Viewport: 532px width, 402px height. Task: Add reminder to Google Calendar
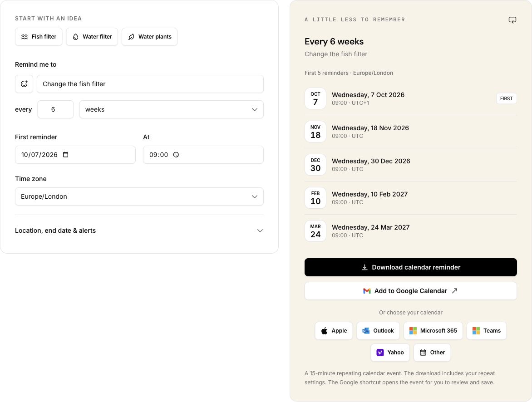click(410, 291)
